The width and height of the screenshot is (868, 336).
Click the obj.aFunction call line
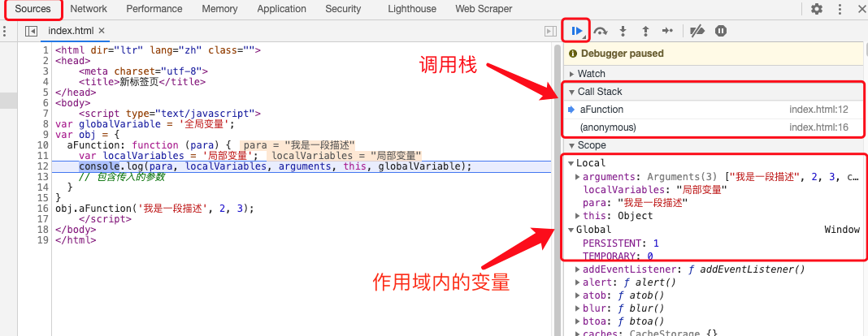pyautogui.click(x=154, y=209)
